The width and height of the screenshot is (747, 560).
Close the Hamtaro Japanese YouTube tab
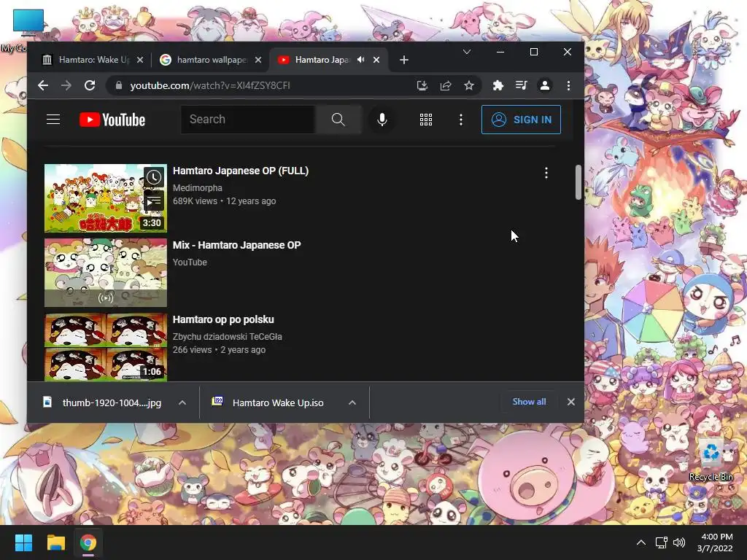pos(376,60)
